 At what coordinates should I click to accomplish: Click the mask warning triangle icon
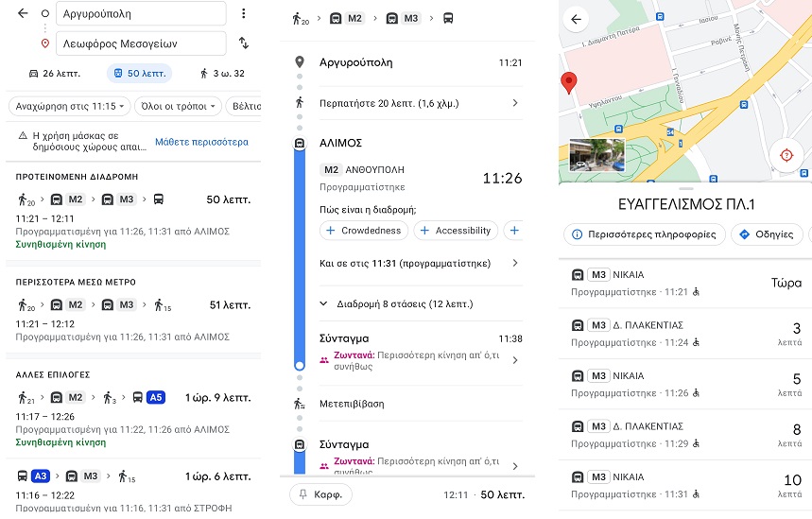(x=23, y=136)
